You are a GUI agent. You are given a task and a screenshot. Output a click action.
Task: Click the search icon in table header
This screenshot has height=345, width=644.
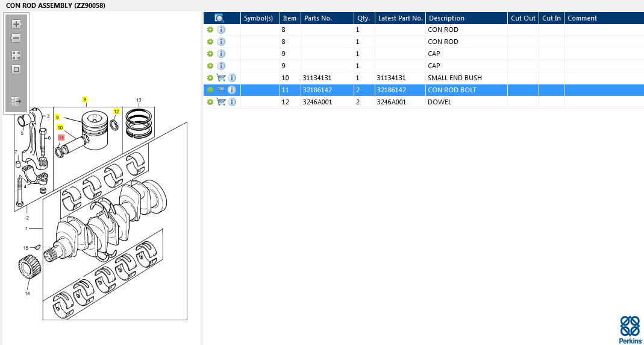219,18
